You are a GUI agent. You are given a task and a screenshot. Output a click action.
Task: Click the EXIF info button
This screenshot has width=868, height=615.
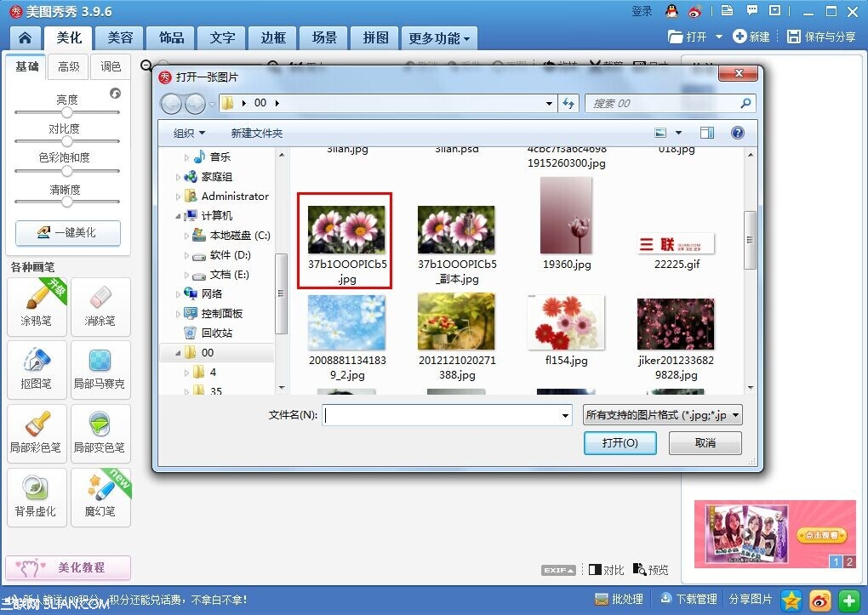[x=558, y=570]
